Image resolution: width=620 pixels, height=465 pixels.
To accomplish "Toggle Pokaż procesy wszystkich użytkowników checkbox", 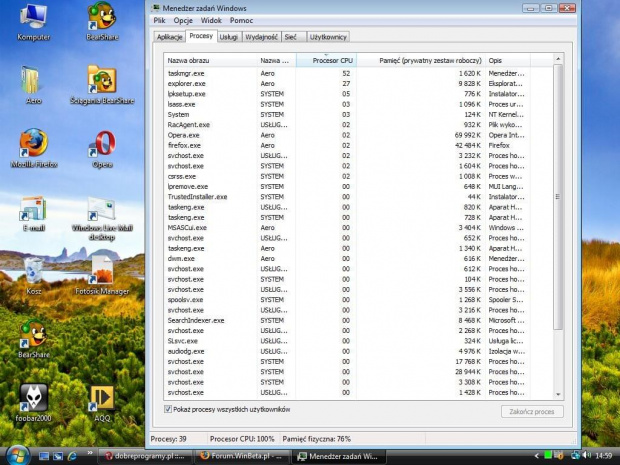I will click(168, 409).
